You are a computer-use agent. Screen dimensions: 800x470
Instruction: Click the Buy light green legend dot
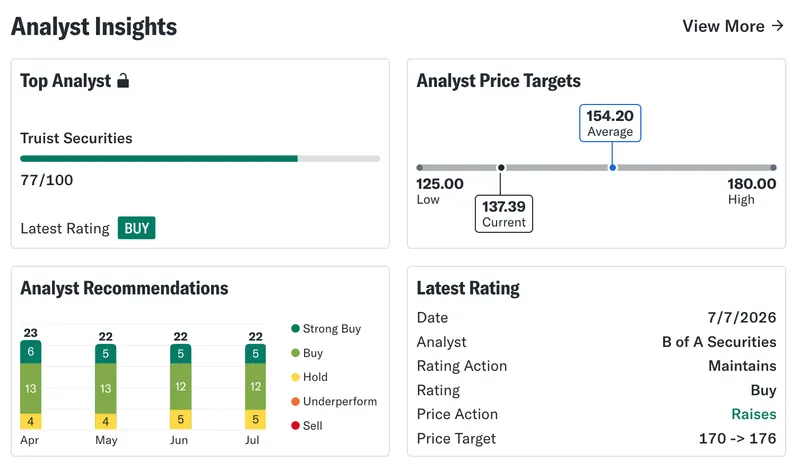tap(295, 353)
